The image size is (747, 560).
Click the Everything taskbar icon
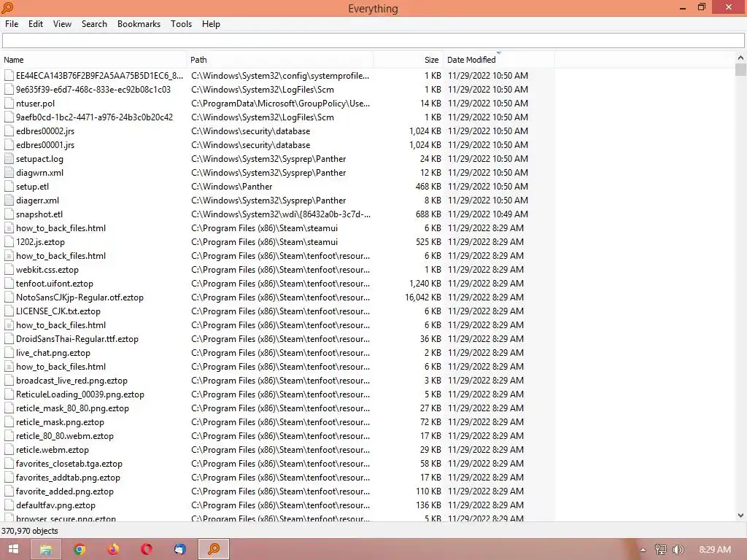pyautogui.click(x=214, y=549)
